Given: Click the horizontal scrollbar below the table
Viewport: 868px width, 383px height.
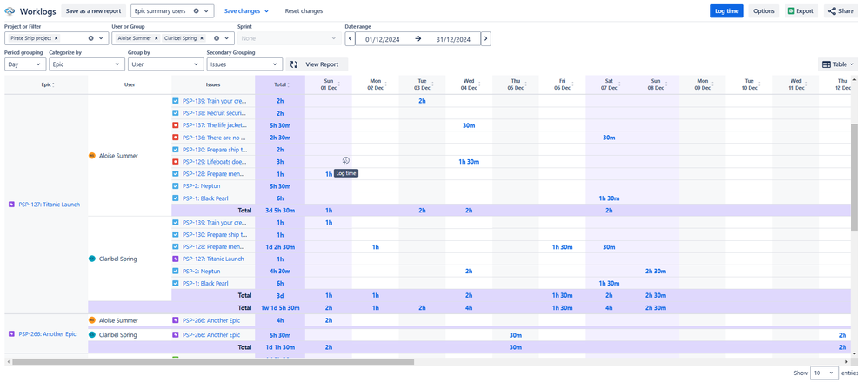Looking at the screenshot, I should point(212,362).
